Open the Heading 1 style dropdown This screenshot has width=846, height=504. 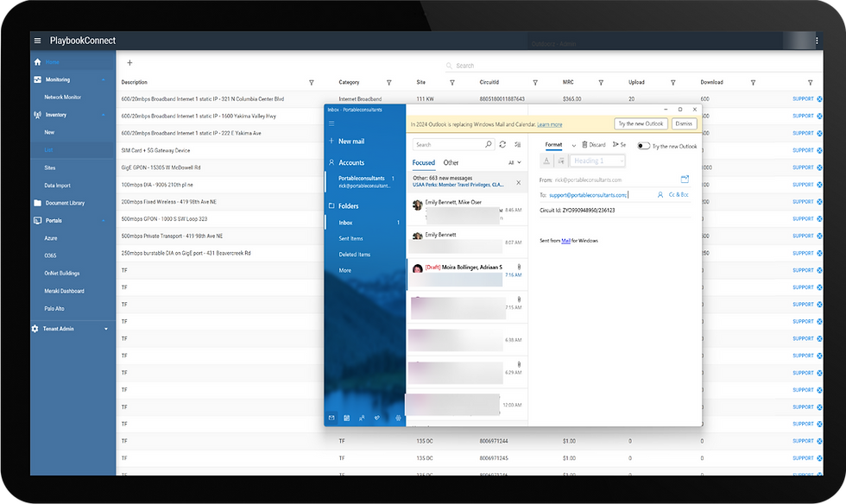pos(597,161)
